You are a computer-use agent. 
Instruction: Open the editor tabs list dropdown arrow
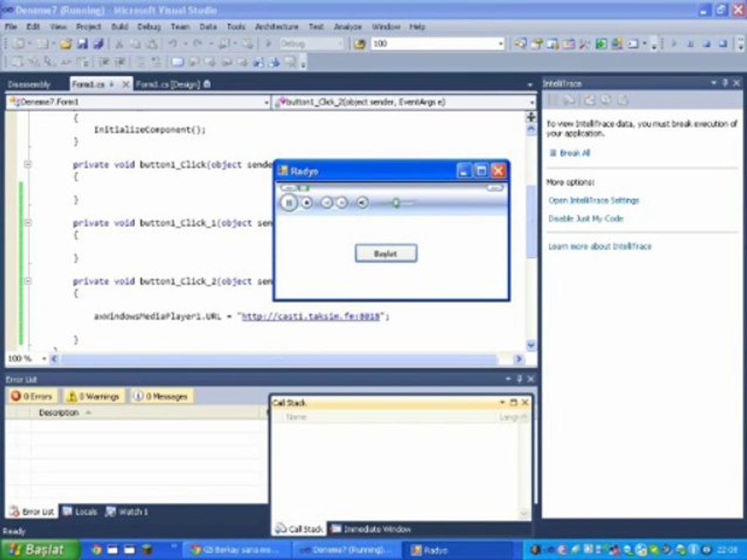coord(530,85)
